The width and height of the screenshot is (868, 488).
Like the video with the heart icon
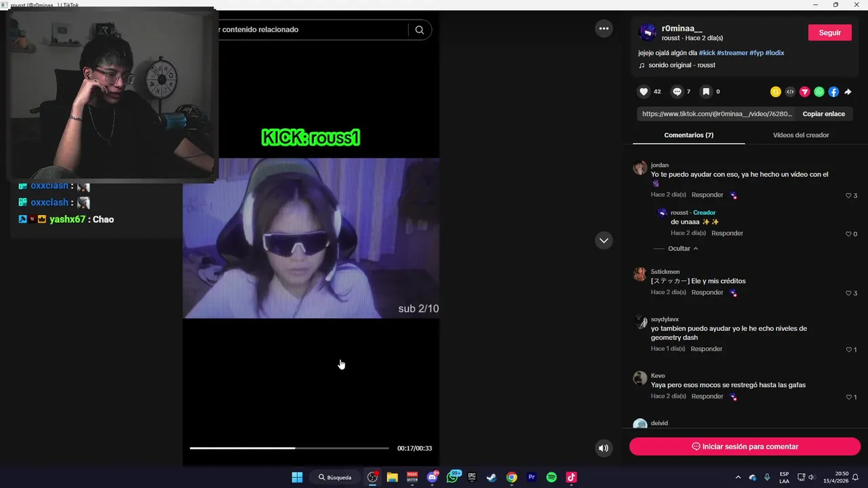click(x=644, y=91)
